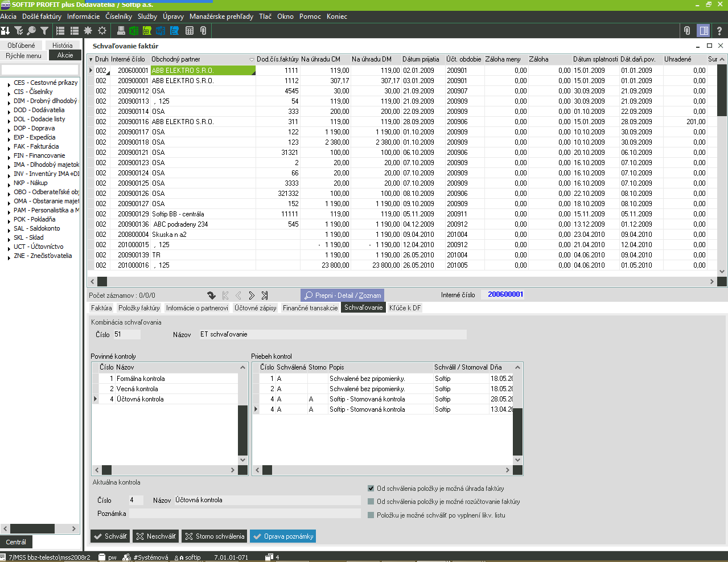Viewport: 728px width, 562px height.
Task: Click the blue Word export icon
Action: tap(161, 31)
